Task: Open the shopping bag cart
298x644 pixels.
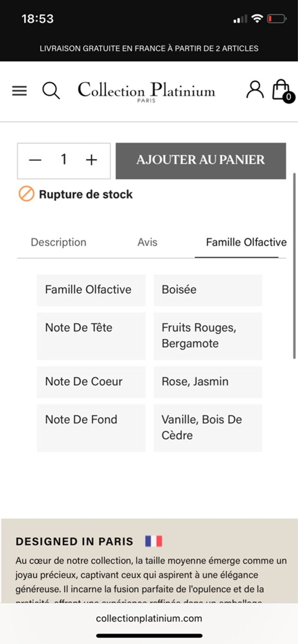Action: (281, 90)
